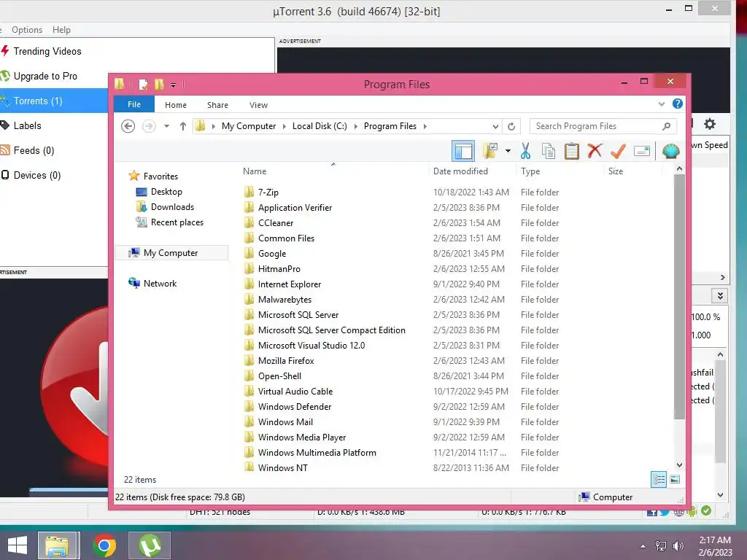Open uTorrent Help menu
The width and height of the screenshot is (747, 560).
(61, 29)
